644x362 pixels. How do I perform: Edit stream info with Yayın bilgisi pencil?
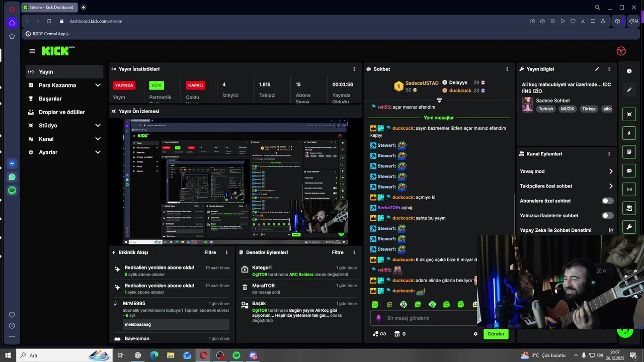coord(597,69)
